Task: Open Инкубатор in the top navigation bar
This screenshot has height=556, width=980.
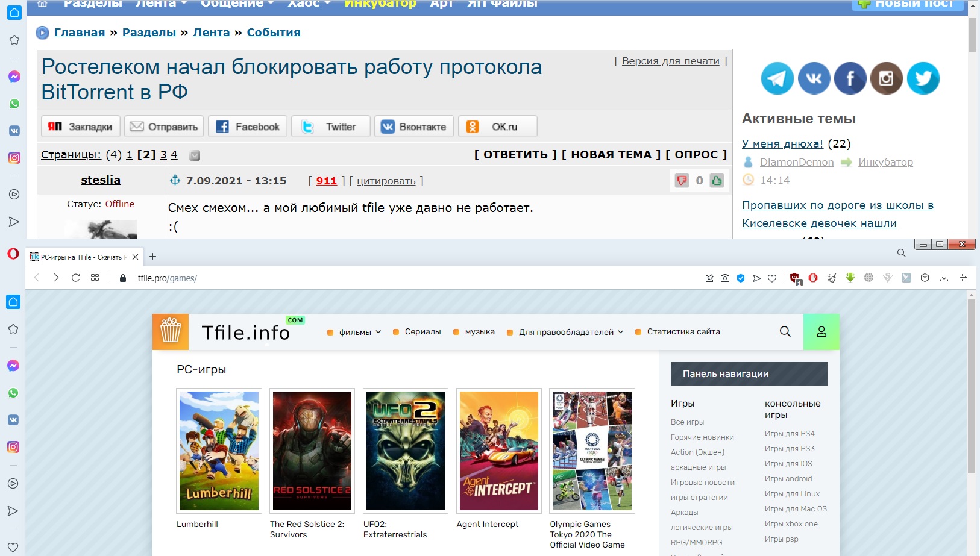Action: pos(380,4)
